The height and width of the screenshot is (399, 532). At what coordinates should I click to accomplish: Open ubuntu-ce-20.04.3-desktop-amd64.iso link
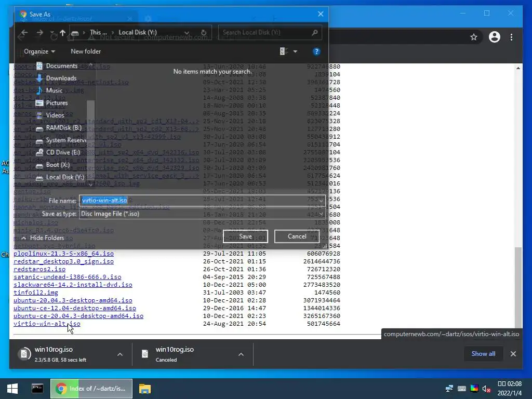coord(78,316)
